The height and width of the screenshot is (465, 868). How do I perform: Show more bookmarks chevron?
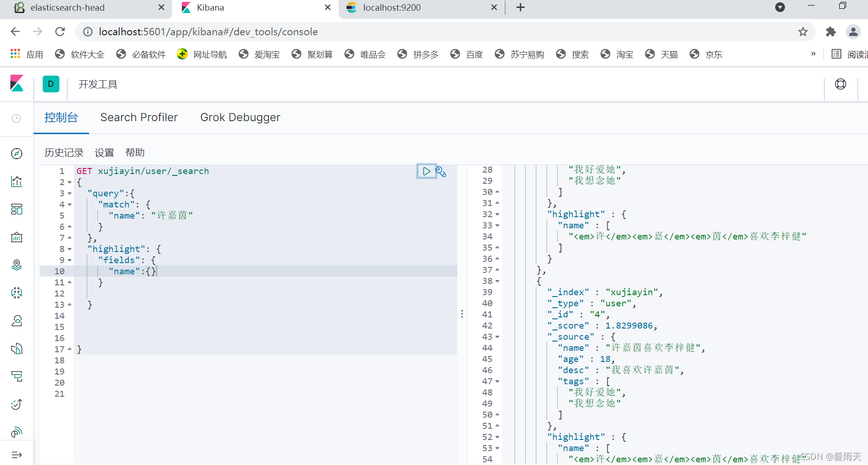click(x=813, y=54)
